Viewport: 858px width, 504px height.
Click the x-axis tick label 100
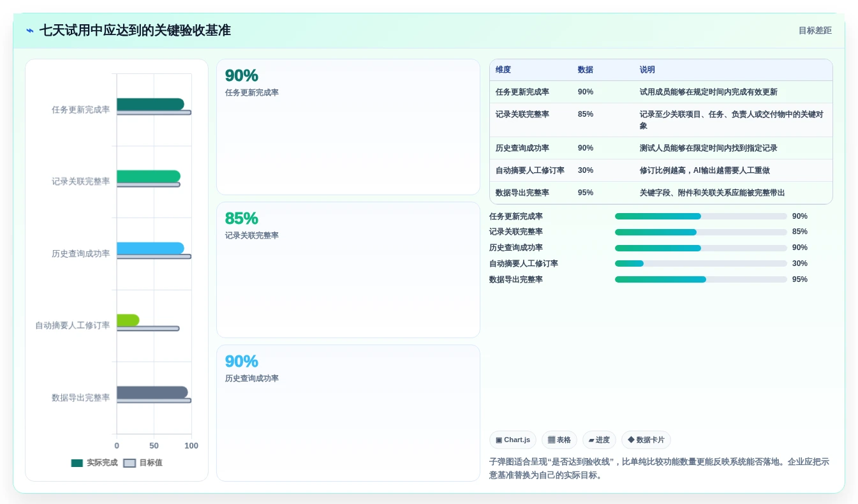tap(191, 446)
